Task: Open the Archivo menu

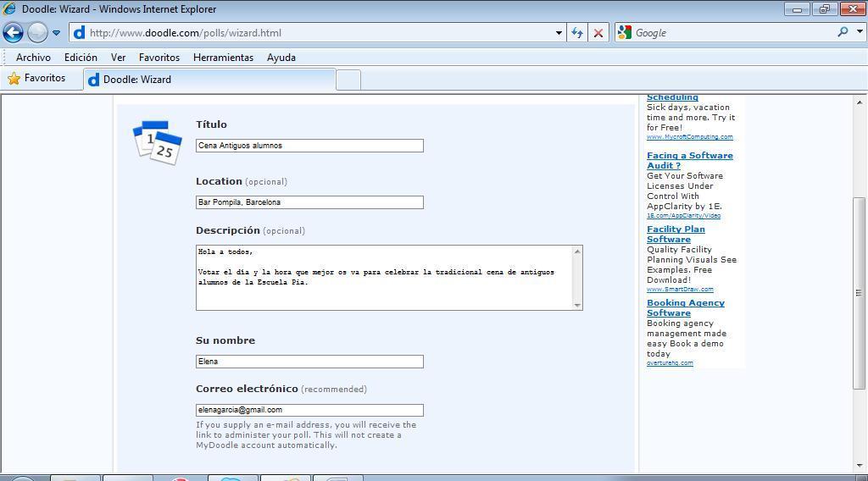Action: (x=33, y=58)
